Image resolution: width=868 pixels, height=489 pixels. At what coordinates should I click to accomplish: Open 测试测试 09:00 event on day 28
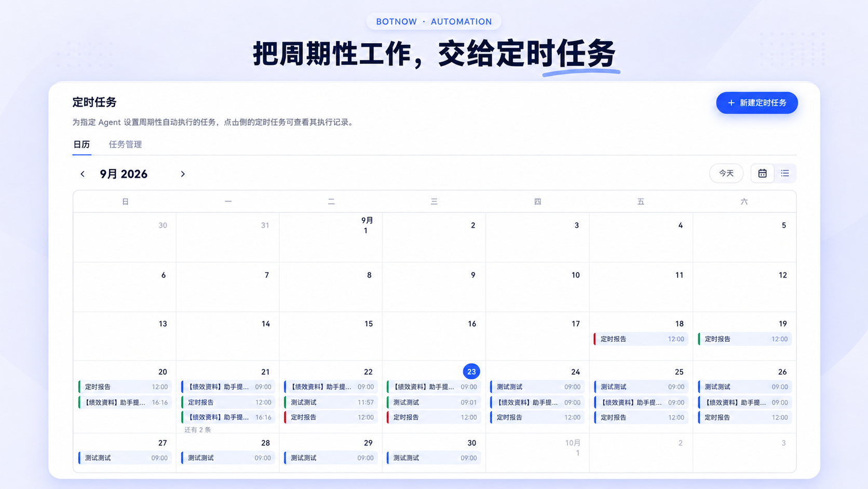click(228, 458)
